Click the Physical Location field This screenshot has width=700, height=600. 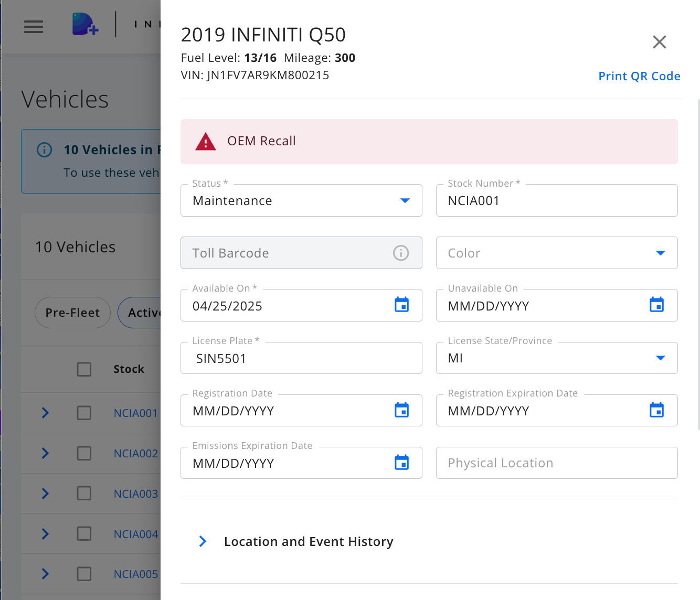click(557, 463)
